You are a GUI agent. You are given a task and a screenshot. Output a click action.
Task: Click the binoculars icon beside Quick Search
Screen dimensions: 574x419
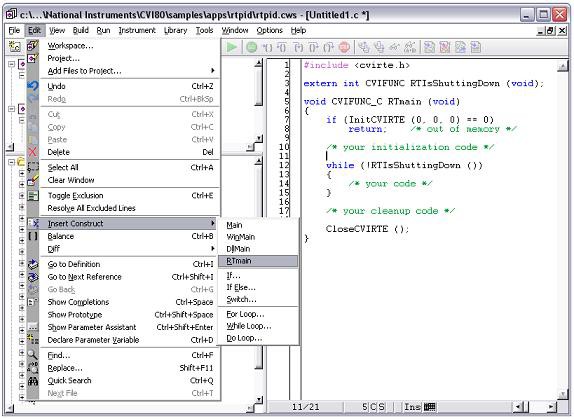[33, 381]
